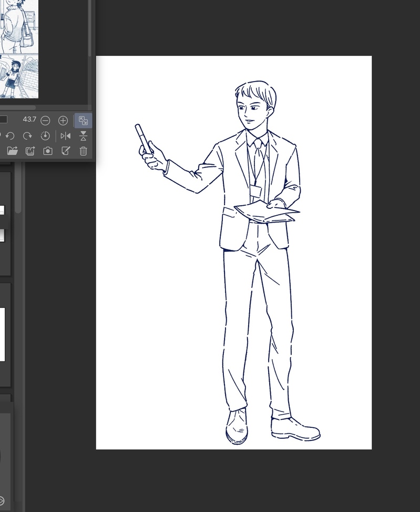Click the 43.7 zoom value field
Image resolution: width=420 pixels, height=512 pixels.
(x=29, y=120)
